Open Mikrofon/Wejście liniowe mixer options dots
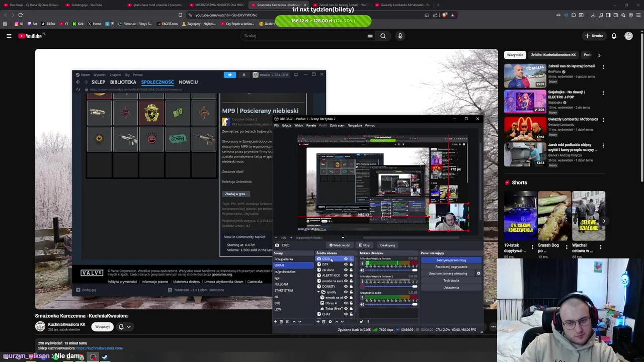The height and width of the screenshot is (362, 644). pyautogui.click(x=362, y=263)
